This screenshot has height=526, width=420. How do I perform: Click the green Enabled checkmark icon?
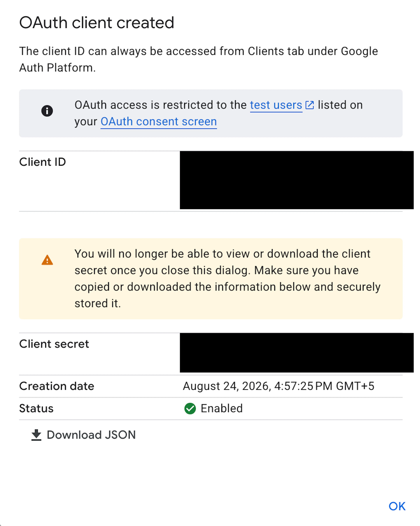pos(190,408)
